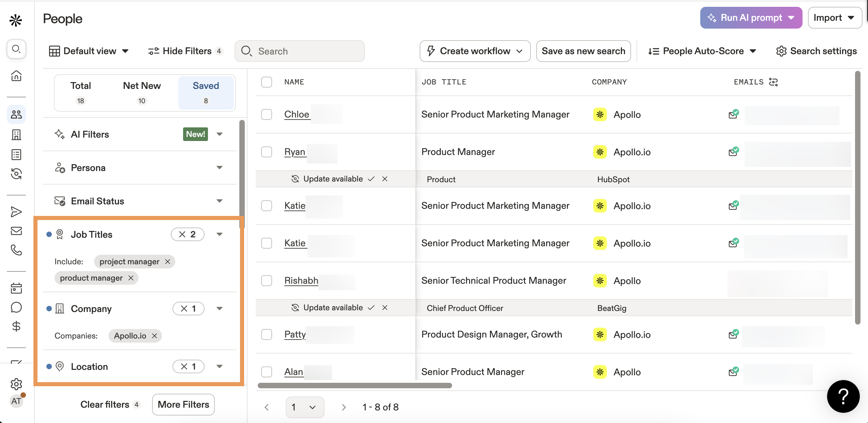
Task: Open the People Auto-Score sort dropdown
Action: pos(702,51)
